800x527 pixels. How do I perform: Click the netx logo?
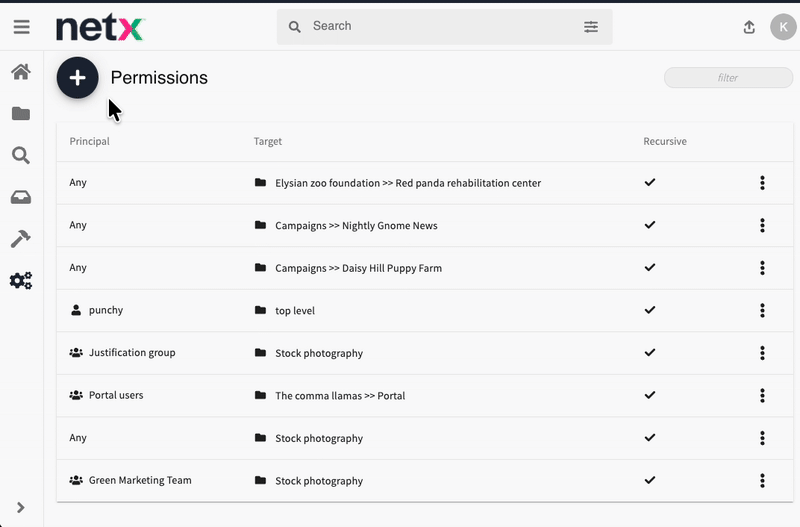pyautogui.click(x=101, y=28)
